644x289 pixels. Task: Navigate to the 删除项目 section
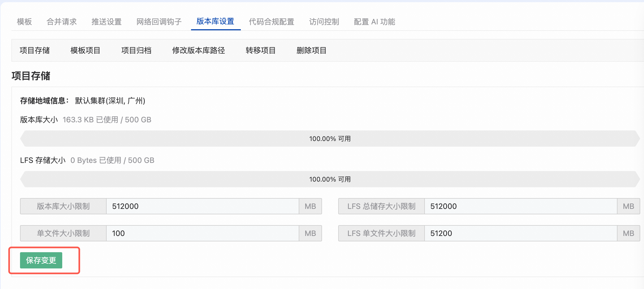311,50
